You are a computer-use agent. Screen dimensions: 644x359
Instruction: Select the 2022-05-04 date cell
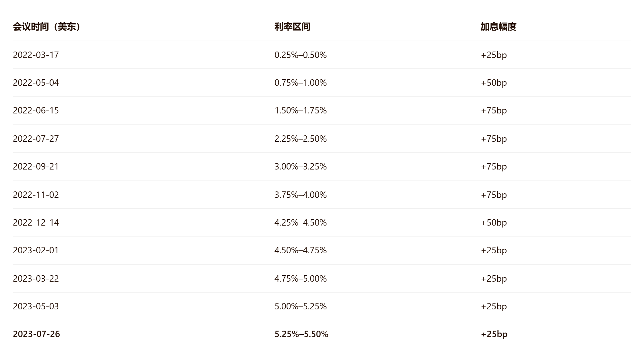[36, 83]
